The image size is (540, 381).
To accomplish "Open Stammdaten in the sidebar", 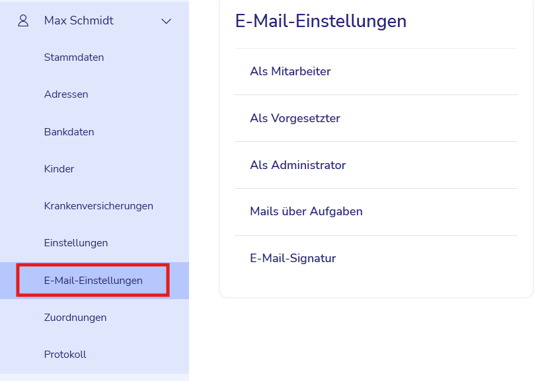I will click(74, 57).
